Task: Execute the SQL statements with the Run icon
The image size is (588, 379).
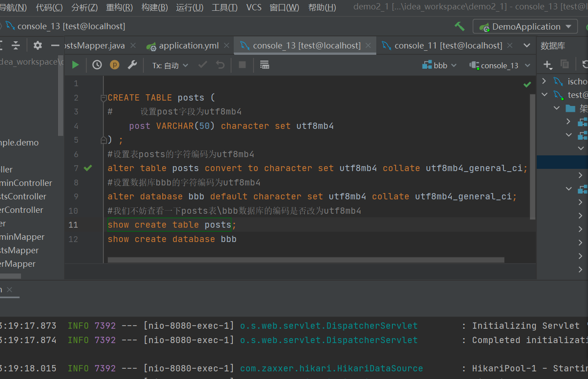Action: pyautogui.click(x=75, y=64)
